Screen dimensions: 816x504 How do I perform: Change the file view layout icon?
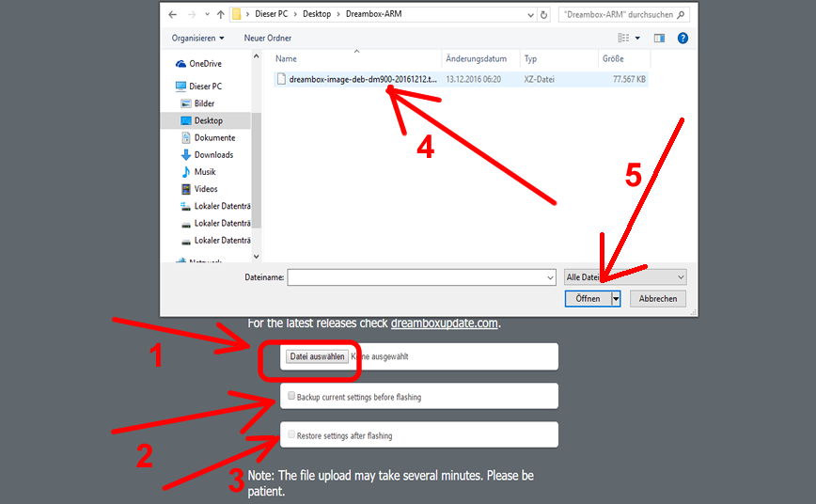623,39
